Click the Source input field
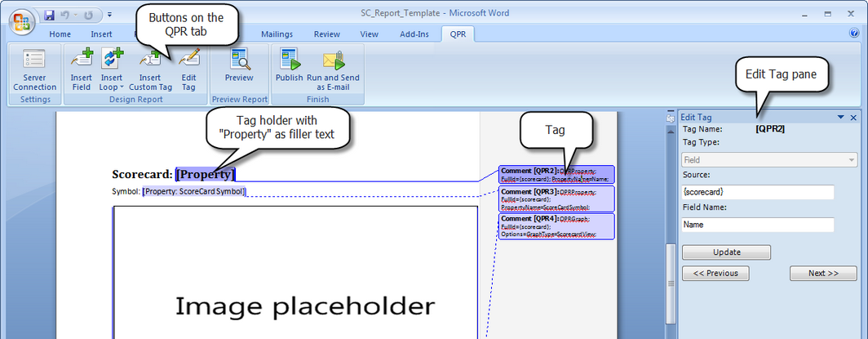 click(758, 192)
